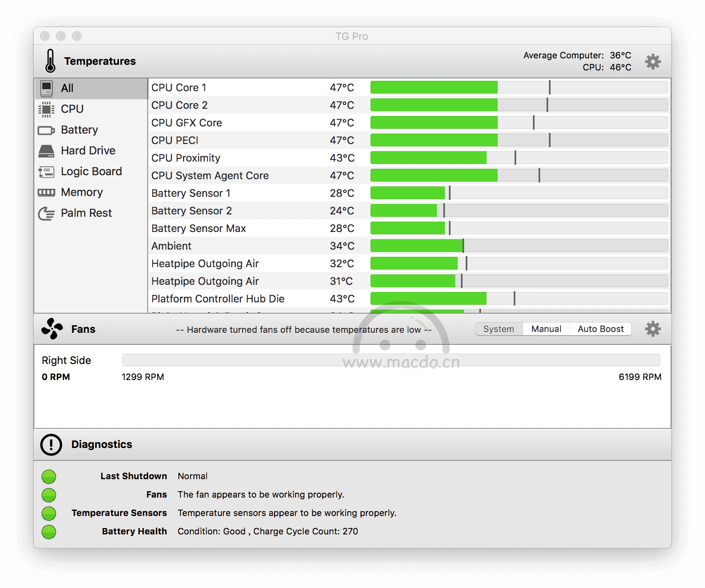Image resolution: width=705 pixels, height=588 pixels.
Task: Select the CPU GFX Core row
Action: [x=409, y=122]
